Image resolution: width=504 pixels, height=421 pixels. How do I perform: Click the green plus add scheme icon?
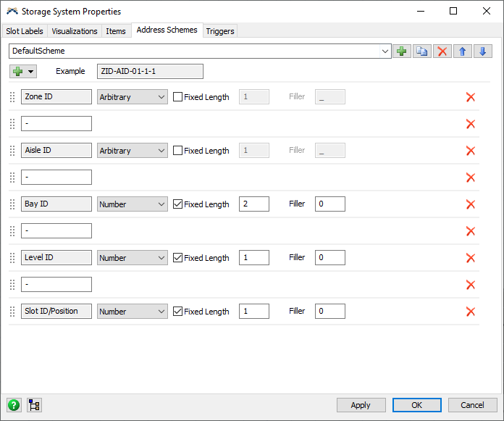(x=402, y=51)
